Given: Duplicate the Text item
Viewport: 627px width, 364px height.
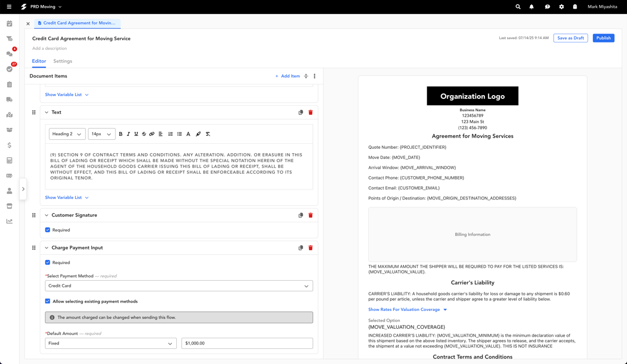Looking at the screenshot, I should [301, 112].
